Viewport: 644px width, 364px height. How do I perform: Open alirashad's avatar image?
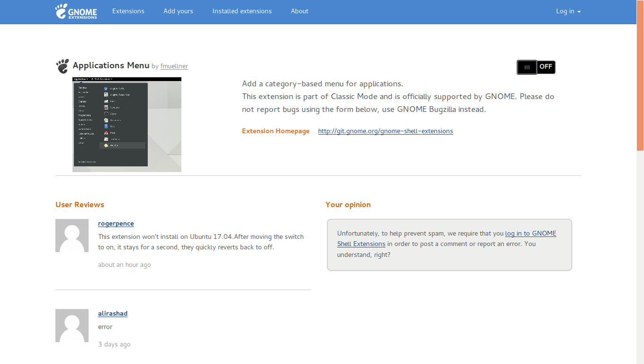tap(72, 326)
